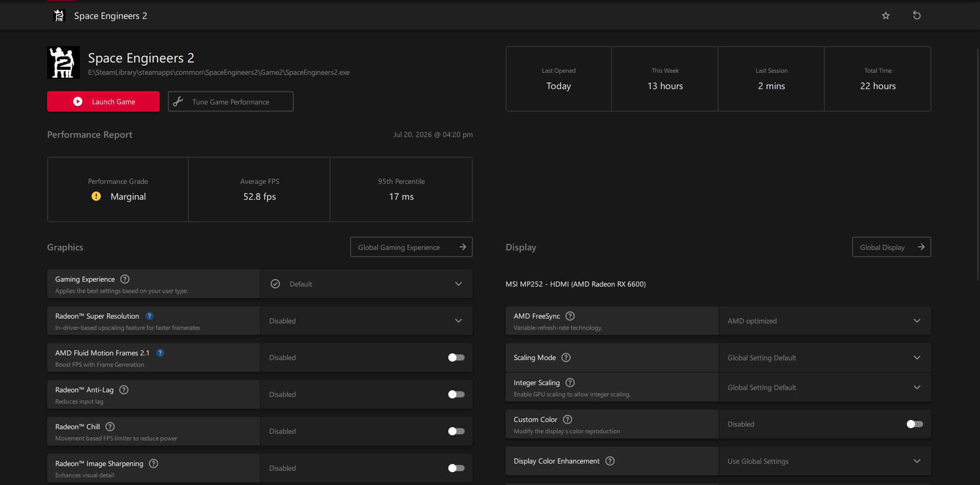Click arrow icon on Global Display
Viewport: 980px width, 485px height.
921,247
